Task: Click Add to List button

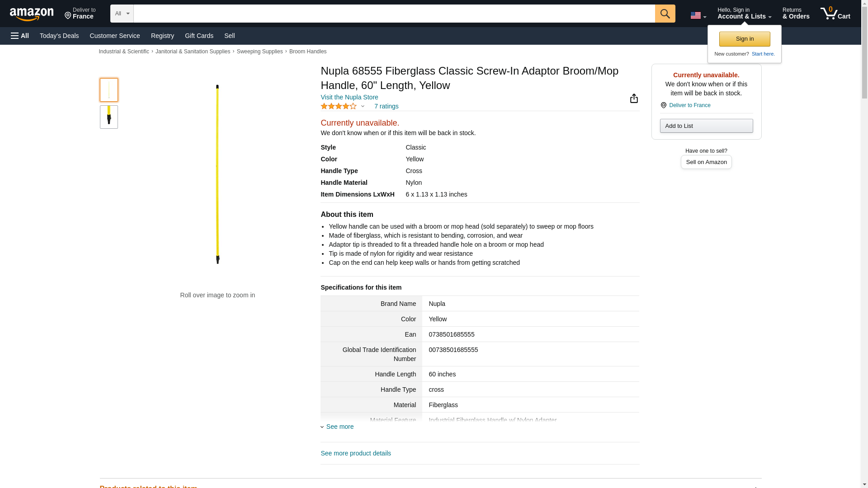Action: coord(706,126)
